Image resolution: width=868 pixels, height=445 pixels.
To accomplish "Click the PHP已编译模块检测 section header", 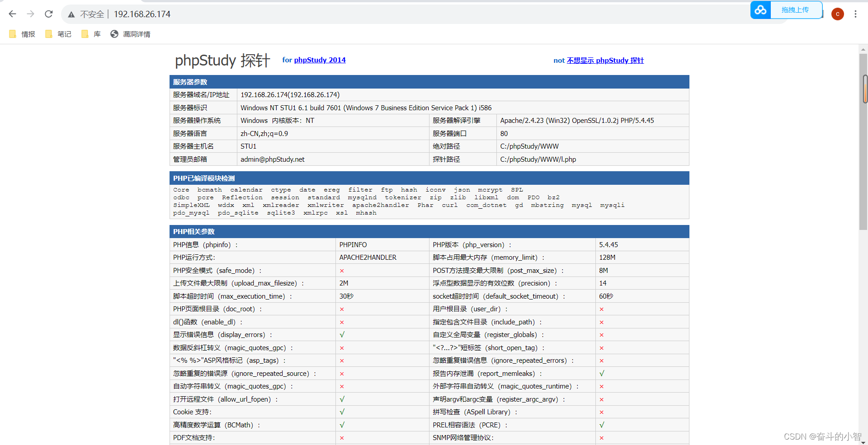I will click(429, 178).
